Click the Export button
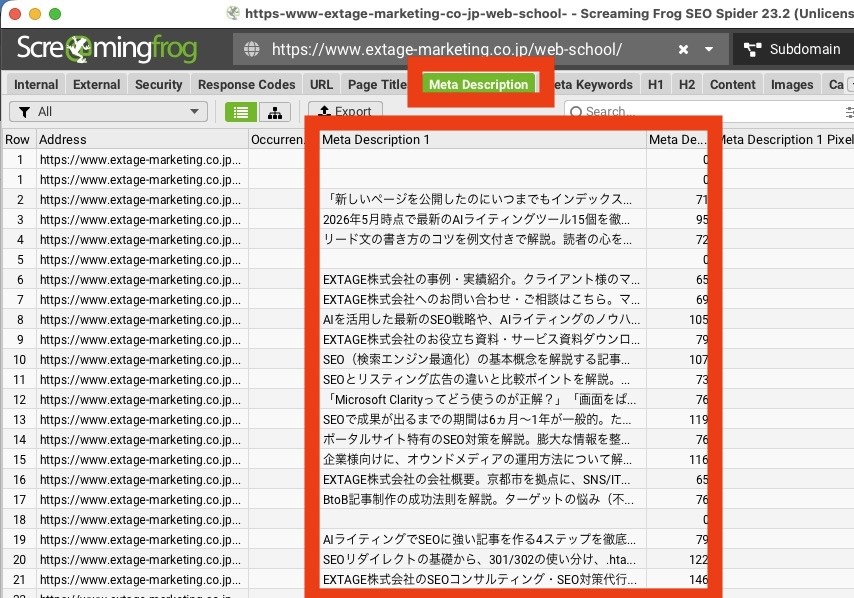This screenshot has width=854, height=598. tap(345, 110)
